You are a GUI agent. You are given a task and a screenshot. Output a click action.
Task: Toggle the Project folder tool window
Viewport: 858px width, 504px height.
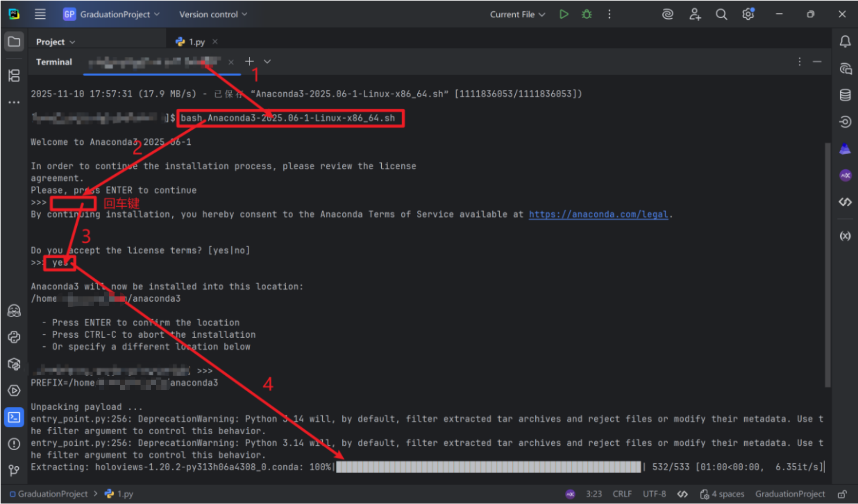(x=14, y=42)
